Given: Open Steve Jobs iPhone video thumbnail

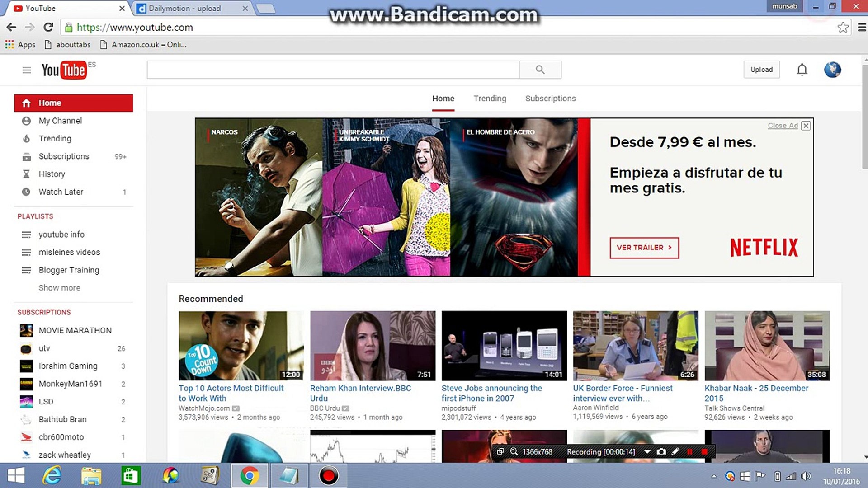Looking at the screenshot, I should [x=504, y=346].
